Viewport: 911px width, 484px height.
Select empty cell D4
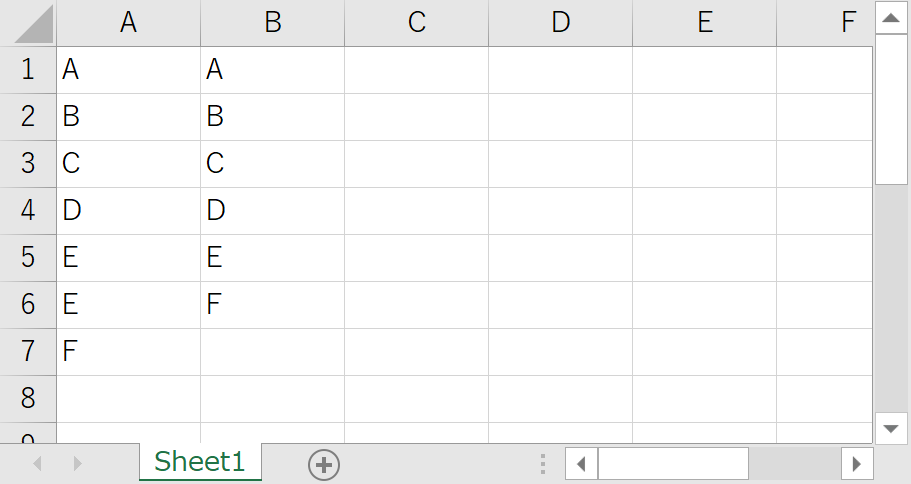(x=560, y=211)
